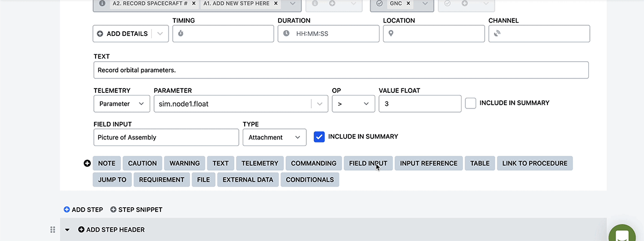The width and height of the screenshot is (644, 241).
Task: Open the OP comparison operator dropdown
Action: (353, 104)
